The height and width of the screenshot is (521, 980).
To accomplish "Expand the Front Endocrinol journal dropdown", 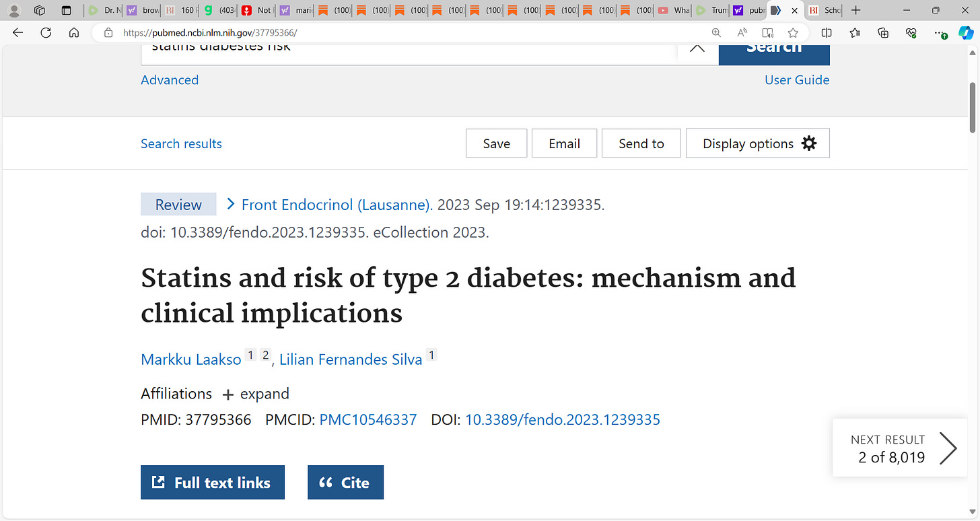I will tap(231, 204).
